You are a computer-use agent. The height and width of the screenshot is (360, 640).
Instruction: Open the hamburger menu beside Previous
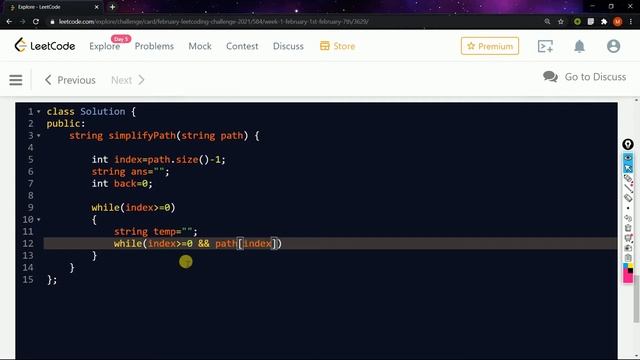[x=16, y=80]
